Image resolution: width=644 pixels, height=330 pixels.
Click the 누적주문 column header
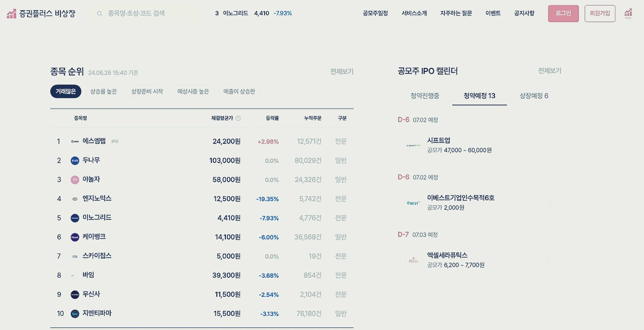(x=312, y=118)
